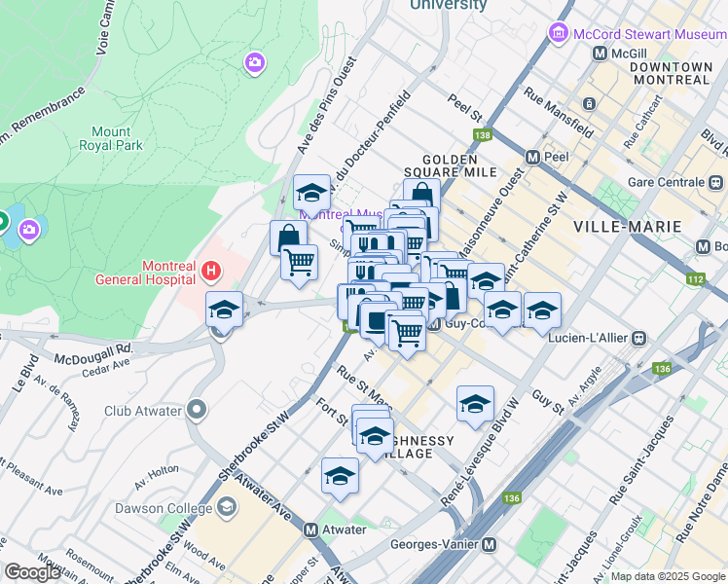Click the Dawson College graduation cap icon
The height and width of the screenshot is (584, 728).
point(228,508)
